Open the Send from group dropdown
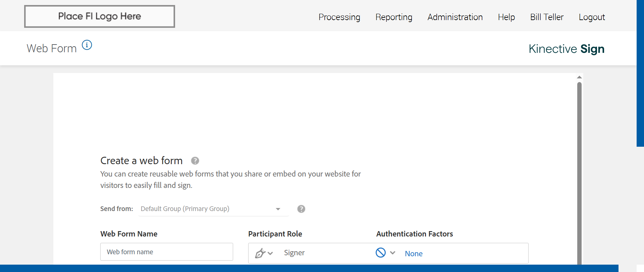 213,209
